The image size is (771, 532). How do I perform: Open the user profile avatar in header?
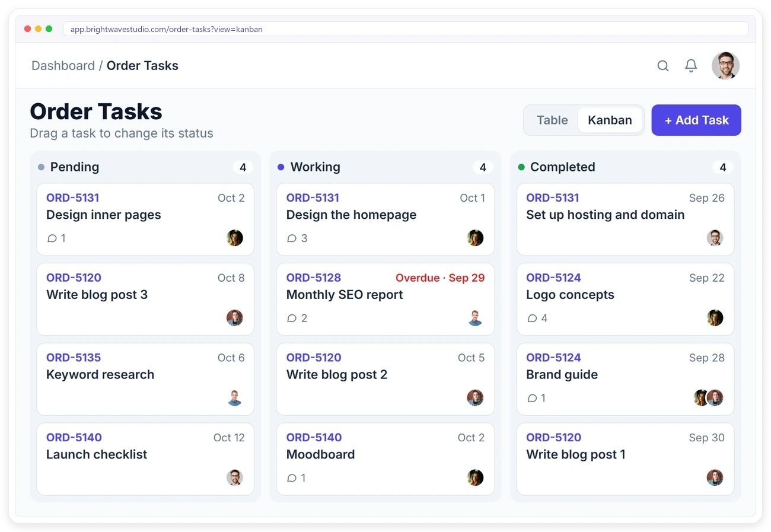(x=725, y=66)
